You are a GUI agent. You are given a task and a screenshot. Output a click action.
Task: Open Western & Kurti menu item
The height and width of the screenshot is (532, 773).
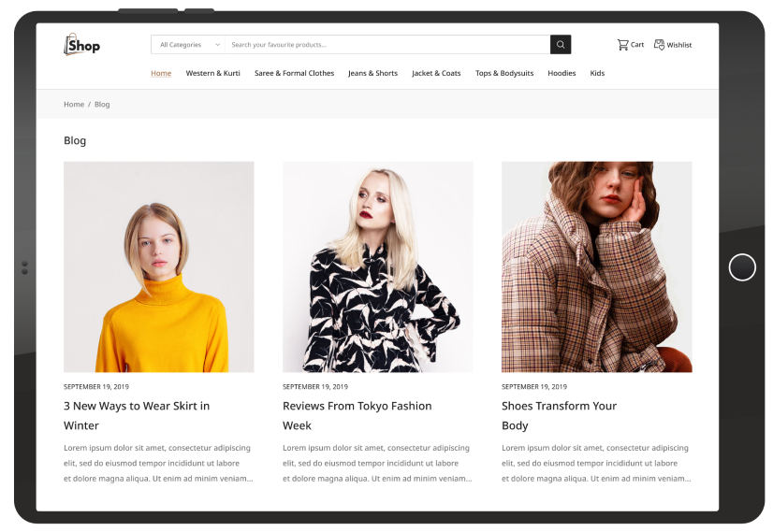pos(212,73)
